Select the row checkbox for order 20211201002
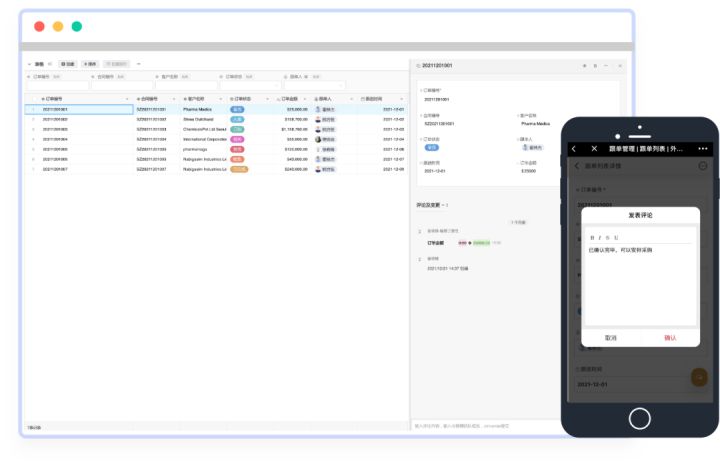Screen dimensions: 720x467 point(33,119)
